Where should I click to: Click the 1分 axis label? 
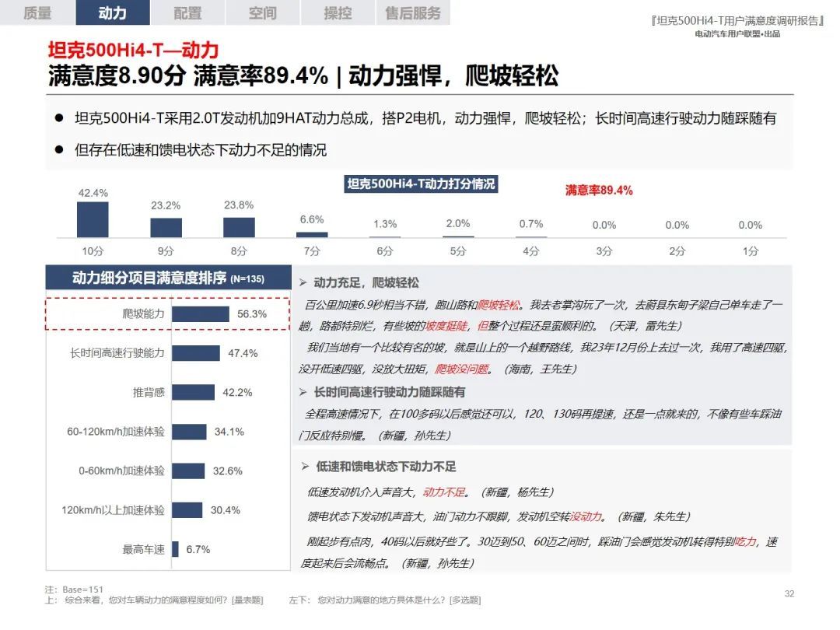pos(751,250)
